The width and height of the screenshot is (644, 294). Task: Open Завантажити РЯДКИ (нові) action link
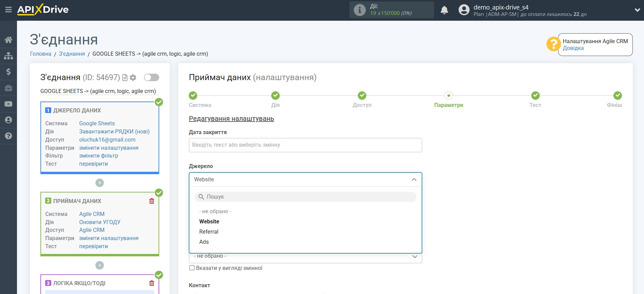(x=114, y=131)
